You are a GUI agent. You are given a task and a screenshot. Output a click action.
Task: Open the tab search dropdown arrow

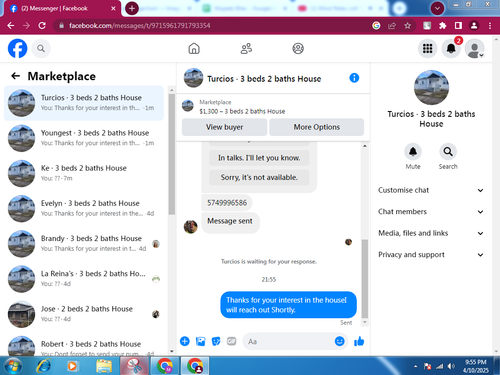(x=437, y=8)
